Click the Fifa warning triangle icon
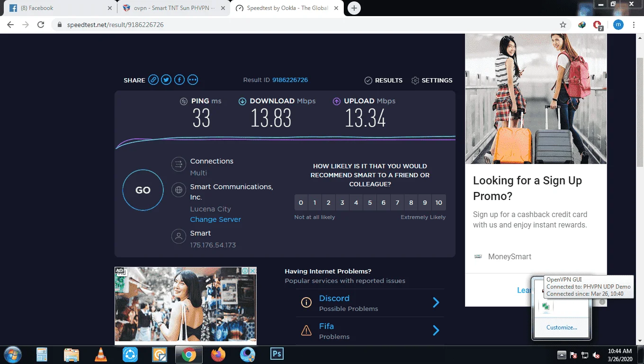 coord(306,330)
